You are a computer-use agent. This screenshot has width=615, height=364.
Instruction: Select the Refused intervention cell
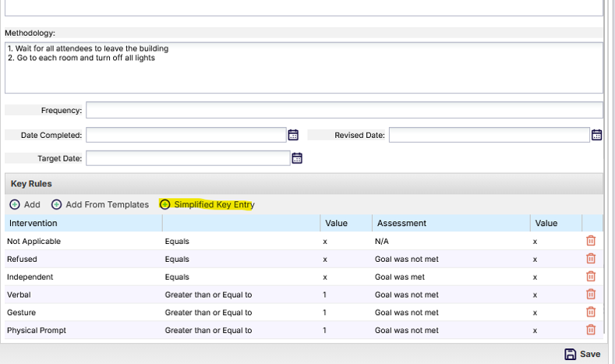pos(22,260)
